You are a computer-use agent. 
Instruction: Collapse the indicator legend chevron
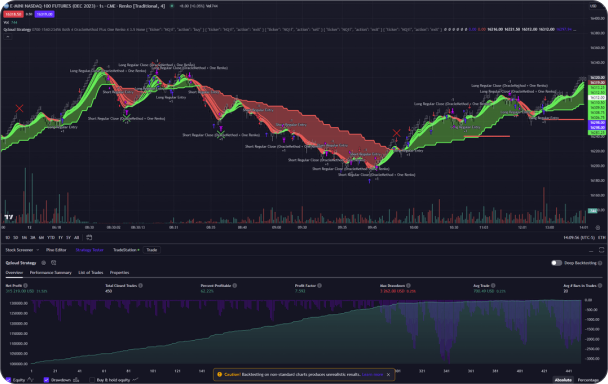[x=7, y=36]
